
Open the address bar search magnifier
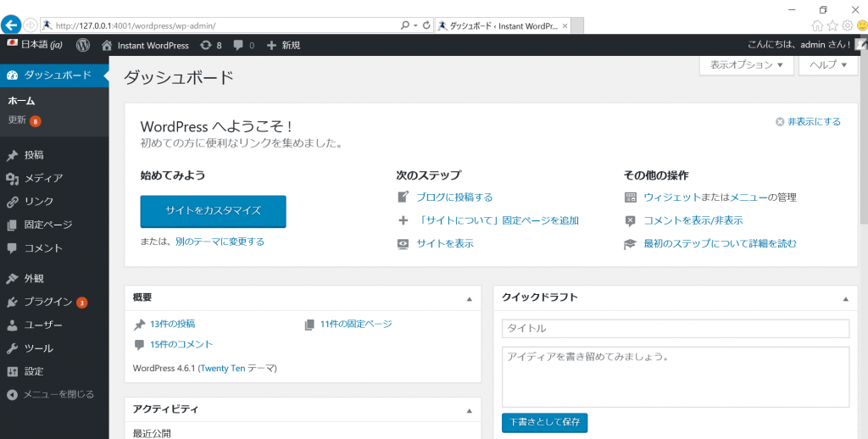[x=404, y=25]
